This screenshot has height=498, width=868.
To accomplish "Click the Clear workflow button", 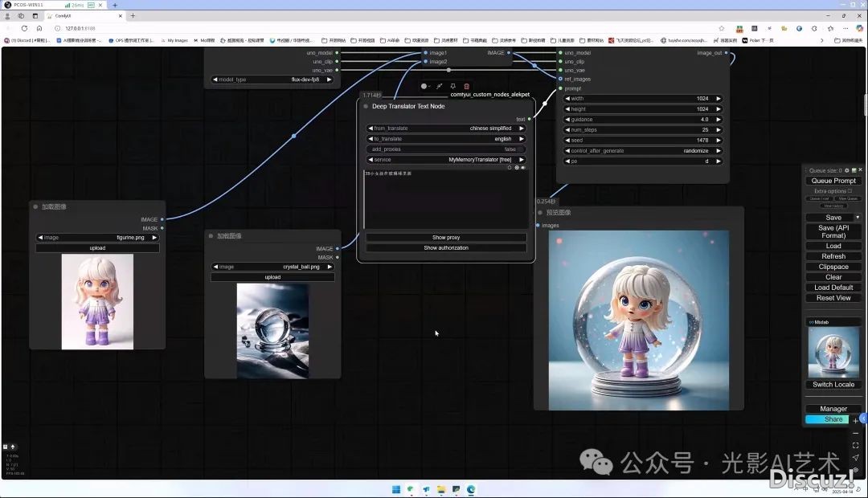I will click(x=833, y=277).
